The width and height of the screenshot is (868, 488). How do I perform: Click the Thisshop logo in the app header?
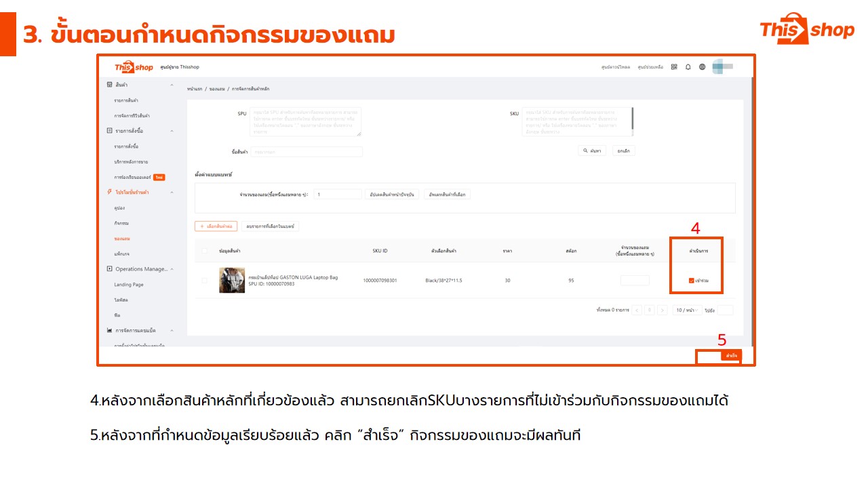tap(134, 67)
